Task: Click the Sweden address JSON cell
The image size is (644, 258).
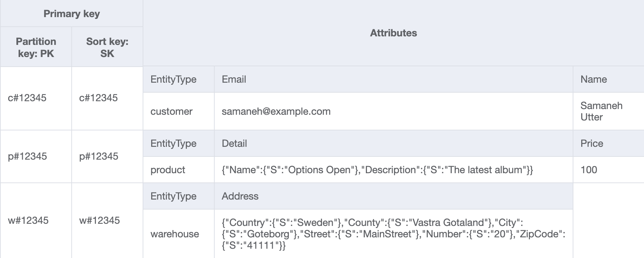Action: pos(393,234)
